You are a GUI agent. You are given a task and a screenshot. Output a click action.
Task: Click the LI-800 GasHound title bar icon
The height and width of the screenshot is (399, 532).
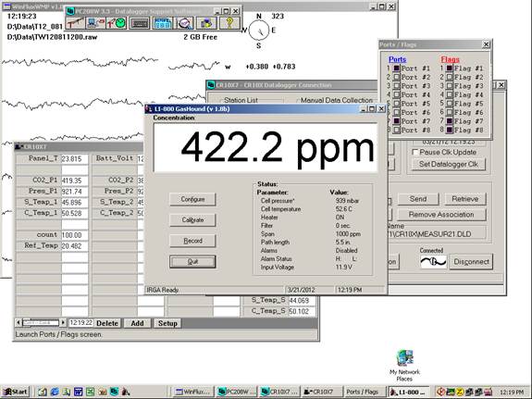coord(149,109)
